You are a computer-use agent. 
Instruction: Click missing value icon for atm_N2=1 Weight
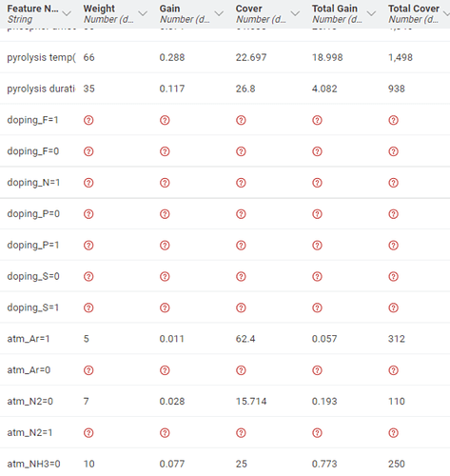[x=88, y=433]
